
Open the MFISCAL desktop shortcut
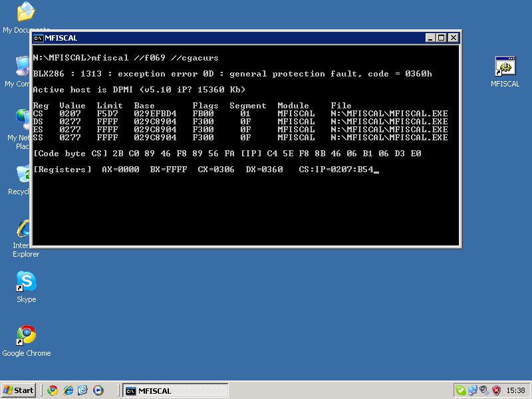tap(505, 68)
